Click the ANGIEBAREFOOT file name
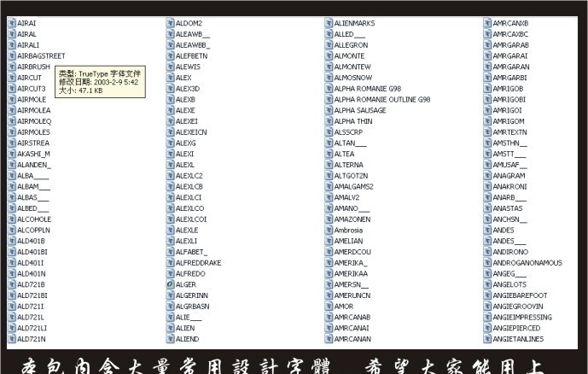 (520, 295)
